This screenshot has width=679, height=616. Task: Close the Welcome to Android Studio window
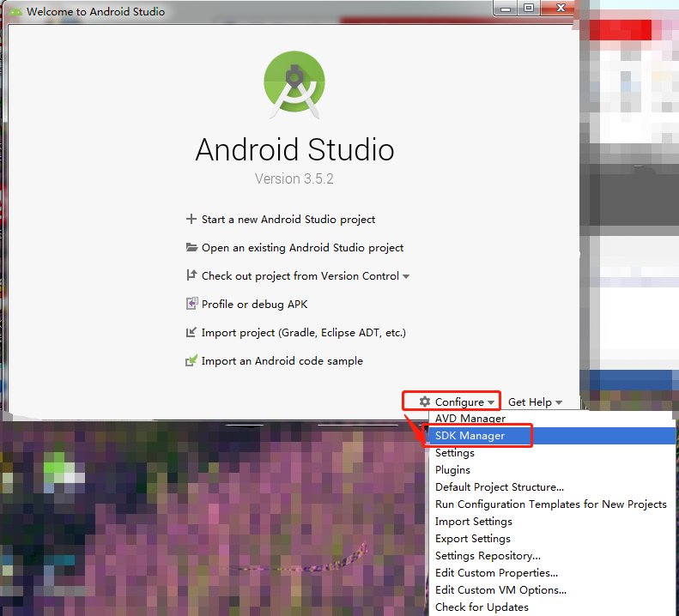click(x=559, y=9)
